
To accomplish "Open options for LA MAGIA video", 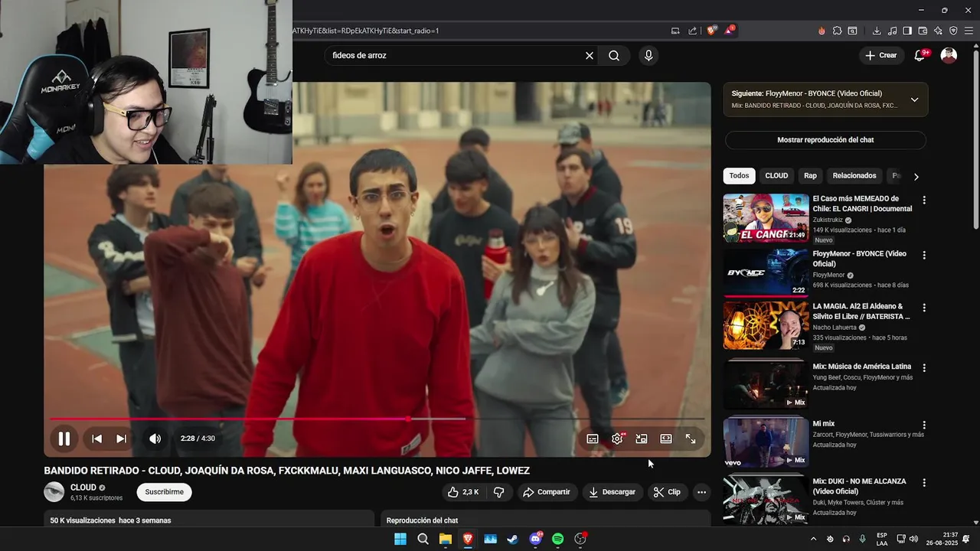I will click(x=924, y=308).
